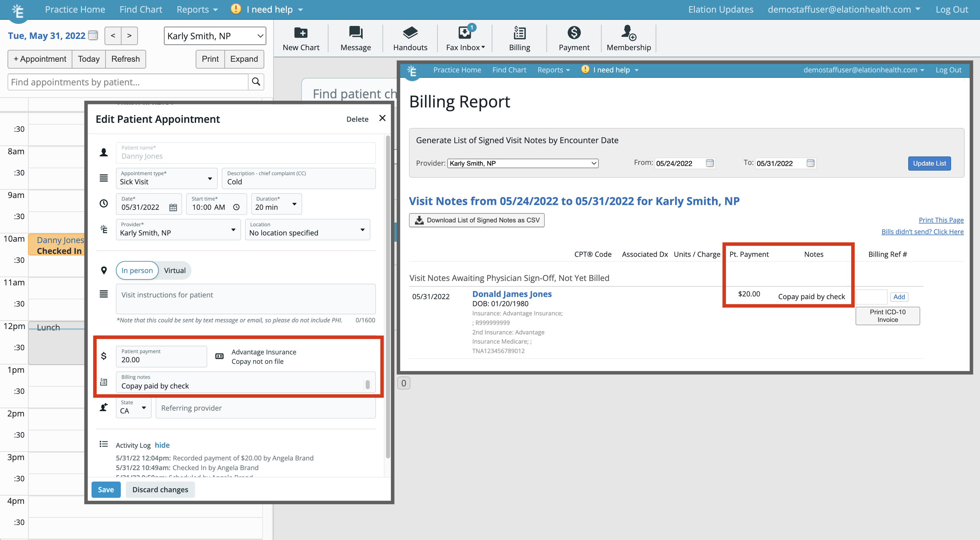Expand the Appointment type dropdown

coord(166,179)
